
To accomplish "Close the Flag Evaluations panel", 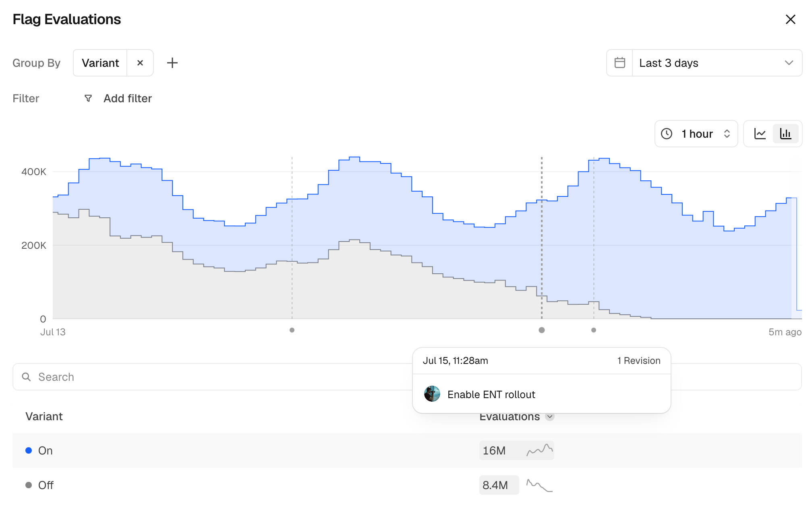I will click(790, 19).
